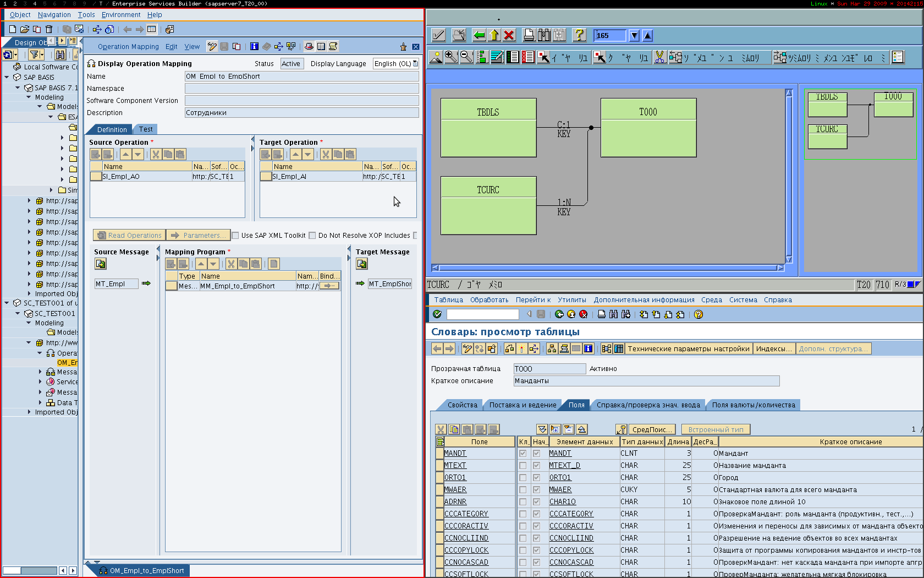Viewport: 924px width, 578px height.
Task: Click the printer icon in SAP graphics toolbar
Action: [529, 35]
